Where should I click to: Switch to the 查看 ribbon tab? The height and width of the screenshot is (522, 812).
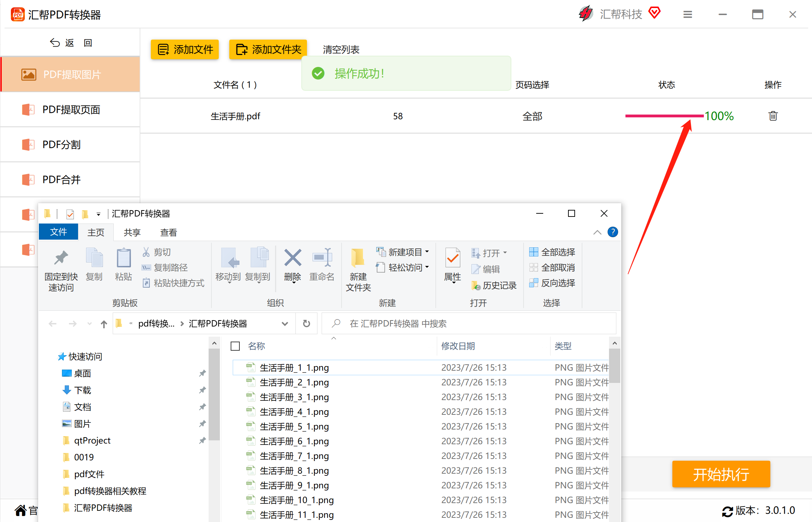[x=168, y=232]
